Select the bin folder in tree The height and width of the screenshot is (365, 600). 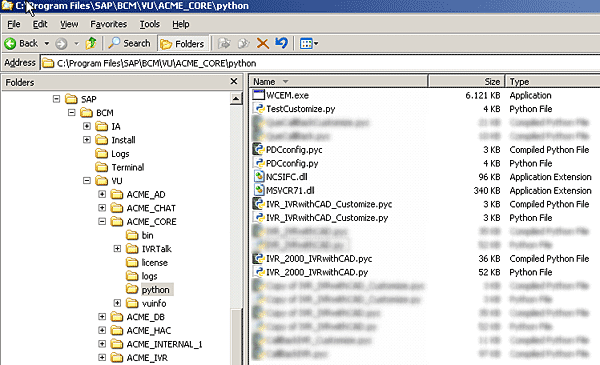(x=147, y=235)
